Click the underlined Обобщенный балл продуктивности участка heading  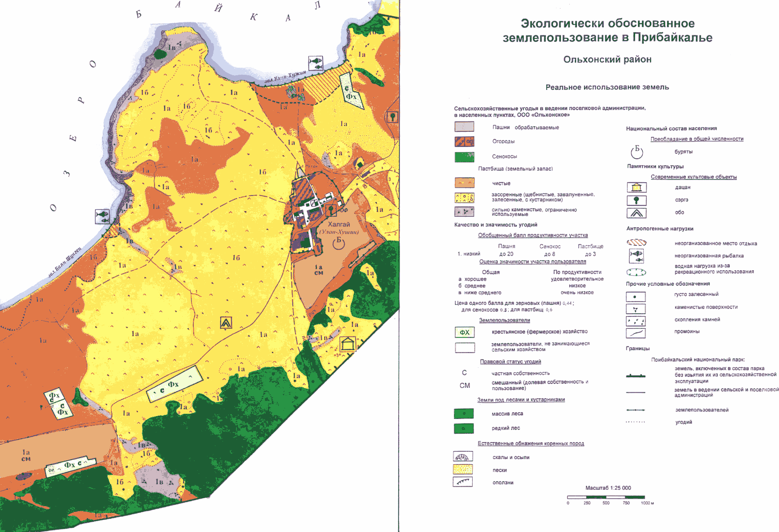(x=533, y=235)
